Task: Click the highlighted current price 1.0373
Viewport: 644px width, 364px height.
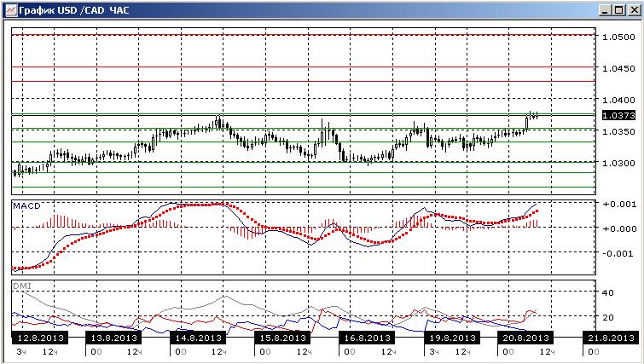Action: [x=618, y=116]
